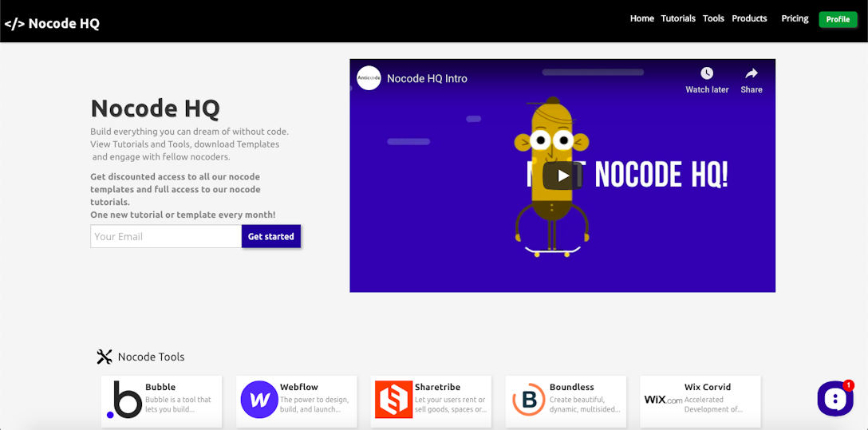
Task: Click the Watch later clock icon
Action: pos(707,74)
